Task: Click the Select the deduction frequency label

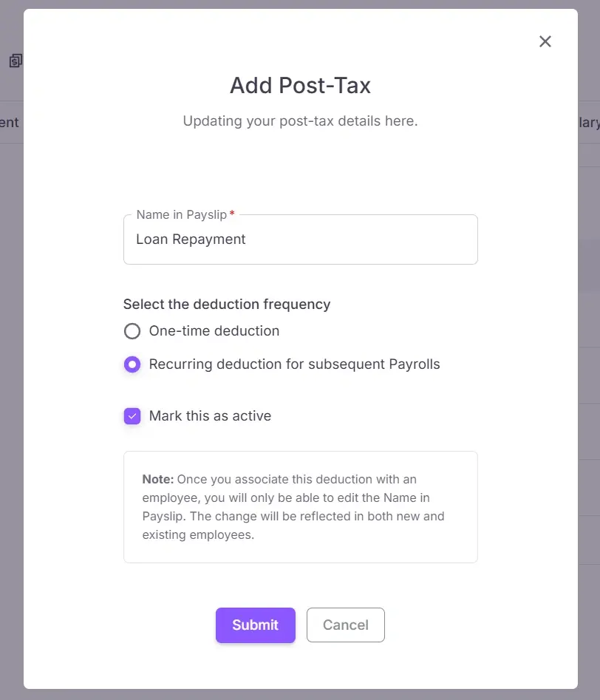Action: (x=227, y=304)
